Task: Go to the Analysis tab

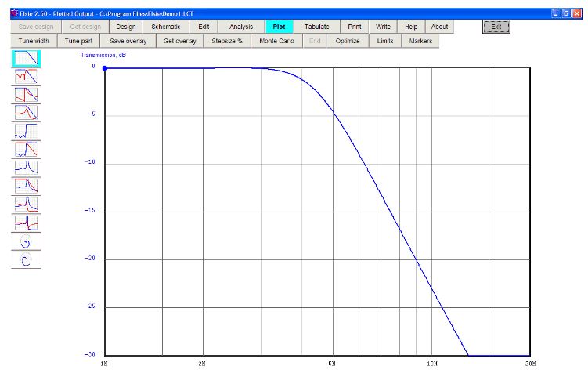Action: click(240, 27)
